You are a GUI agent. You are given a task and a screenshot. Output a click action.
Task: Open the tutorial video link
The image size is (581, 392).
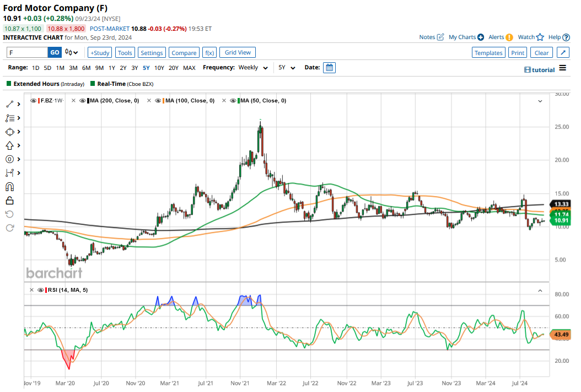pos(540,70)
